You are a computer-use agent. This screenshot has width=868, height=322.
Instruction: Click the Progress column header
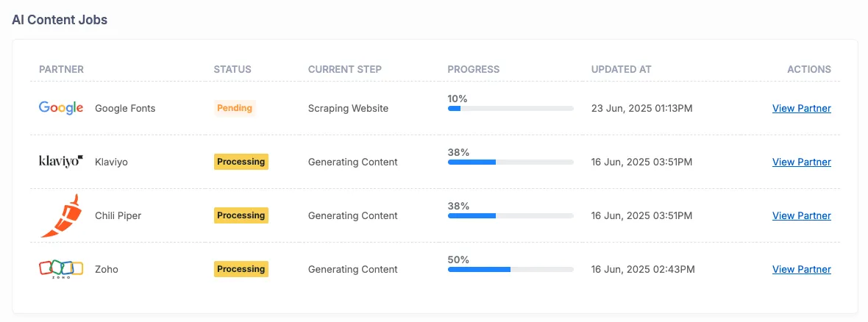(x=473, y=70)
